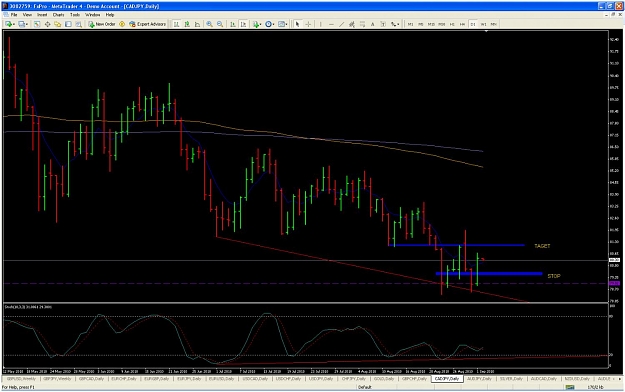Viewport: 625px width, 392px height.
Task: Toggle the Market Watch window icon
Action: (37, 24)
